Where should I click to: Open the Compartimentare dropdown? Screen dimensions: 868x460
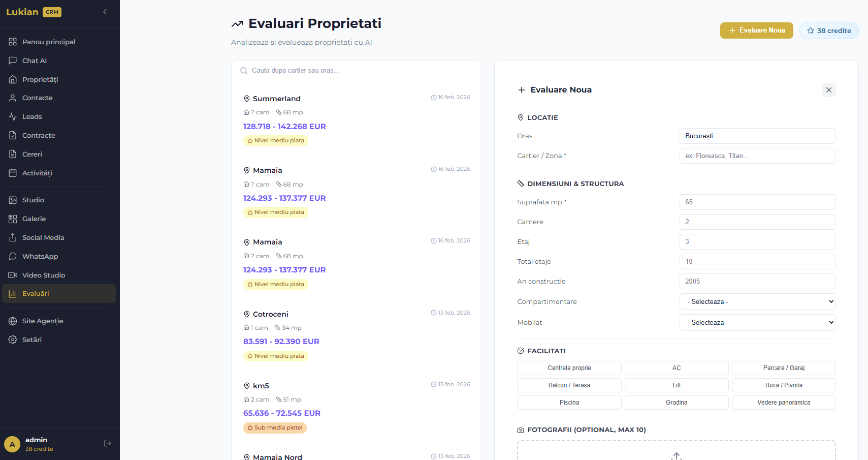tap(757, 301)
